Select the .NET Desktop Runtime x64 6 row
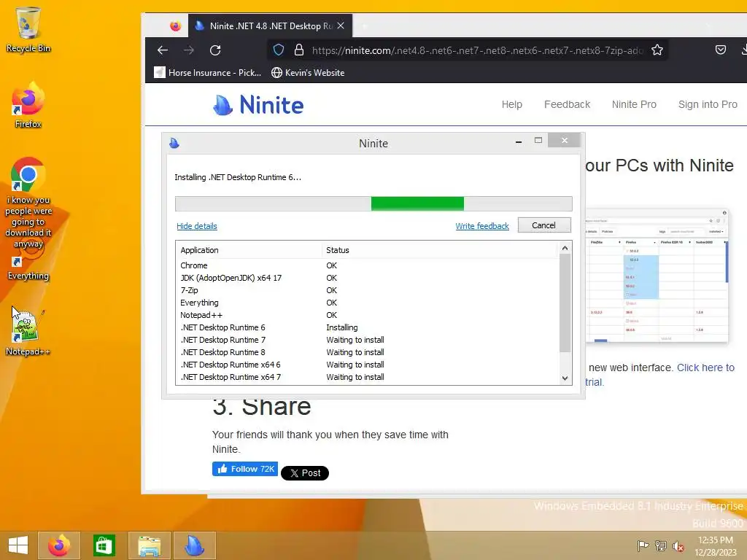 point(367,365)
